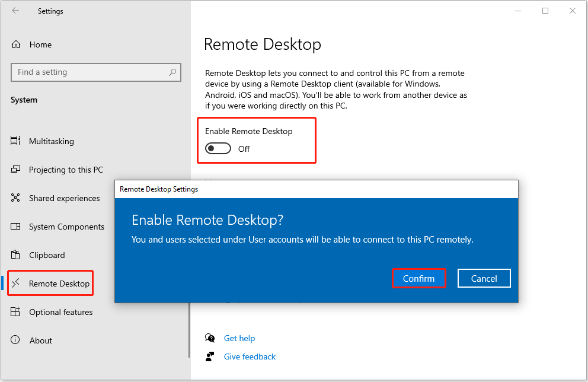This screenshot has height=382, width=588.
Task: Click the Give feedback person icon
Action: click(210, 356)
